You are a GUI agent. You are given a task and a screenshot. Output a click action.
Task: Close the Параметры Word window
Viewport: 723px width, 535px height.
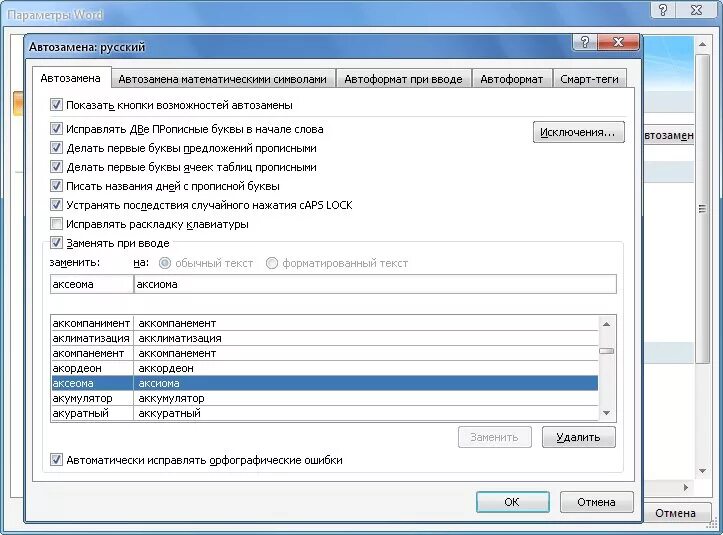(x=697, y=10)
